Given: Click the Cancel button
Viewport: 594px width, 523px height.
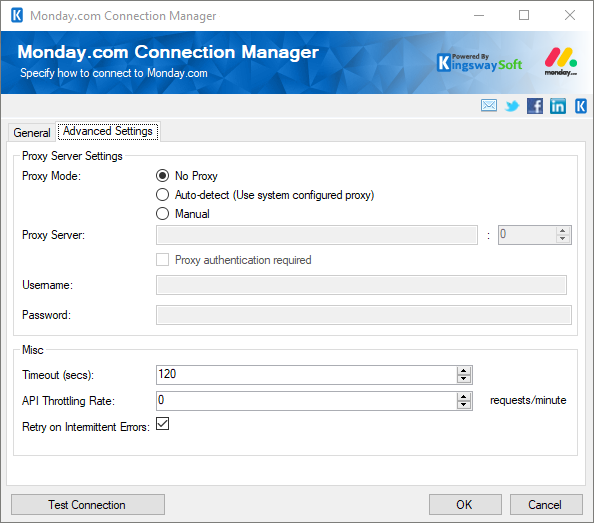Looking at the screenshot, I should pyautogui.click(x=546, y=504).
